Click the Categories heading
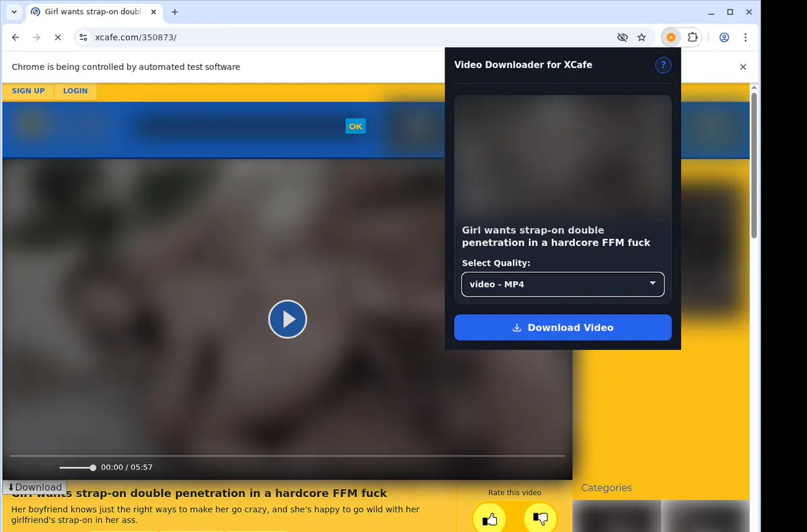 (x=607, y=488)
